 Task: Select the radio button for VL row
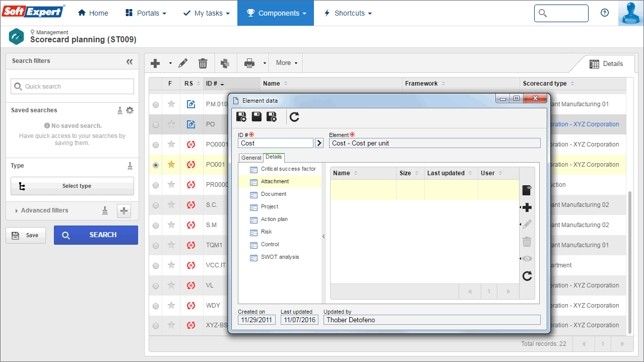[156, 285]
